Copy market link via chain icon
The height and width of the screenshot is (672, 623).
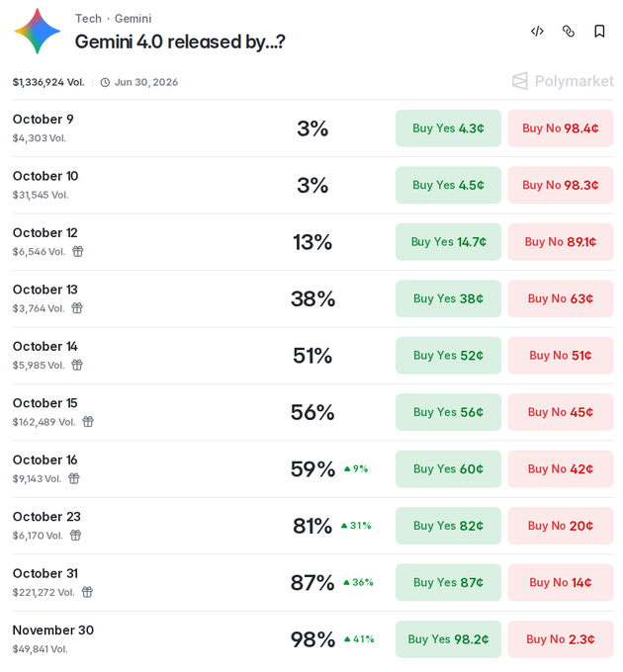[569, 32]
